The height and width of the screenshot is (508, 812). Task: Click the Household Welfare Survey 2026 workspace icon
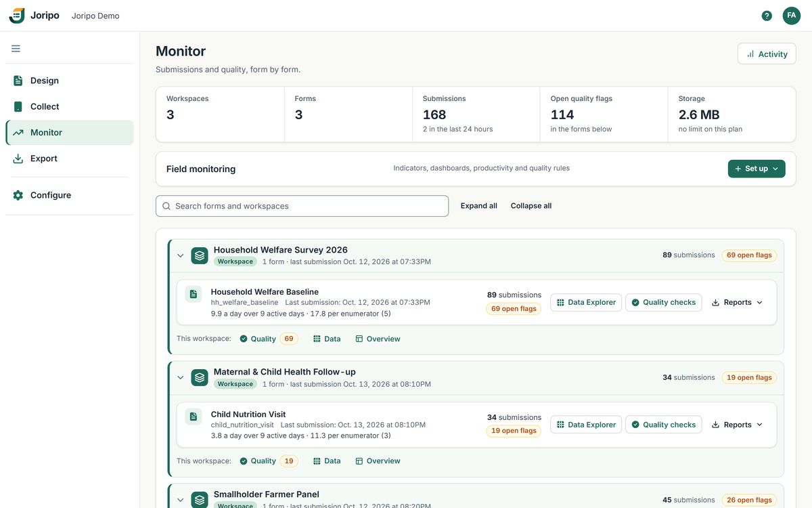(200, 255)
